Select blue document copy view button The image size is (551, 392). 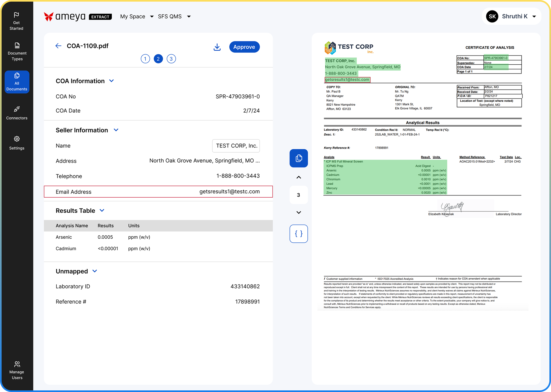[299, 158]
